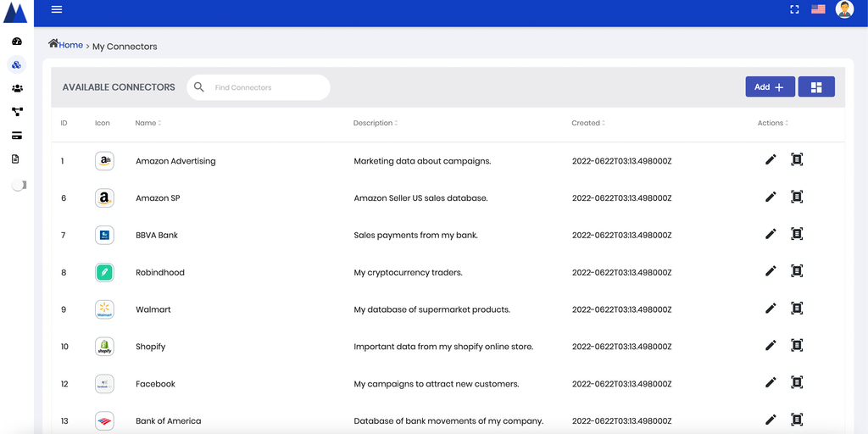Image resolution: width=868 pixels, height=434 pixels.
Task: Click the scan icon for Walmart row
Action: [x=797, y=309]
